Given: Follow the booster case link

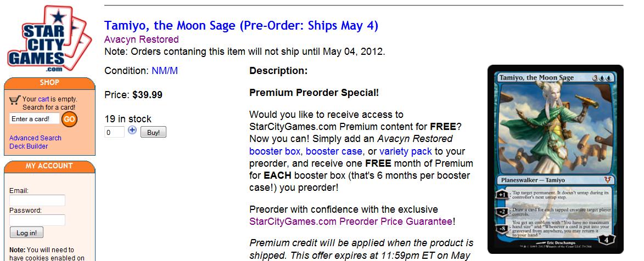Looking at the screenshot, I should (x=334, y=151).
